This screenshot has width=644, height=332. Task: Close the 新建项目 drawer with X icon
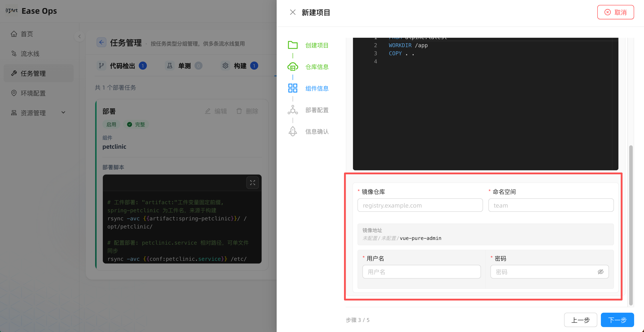(293, 12)
